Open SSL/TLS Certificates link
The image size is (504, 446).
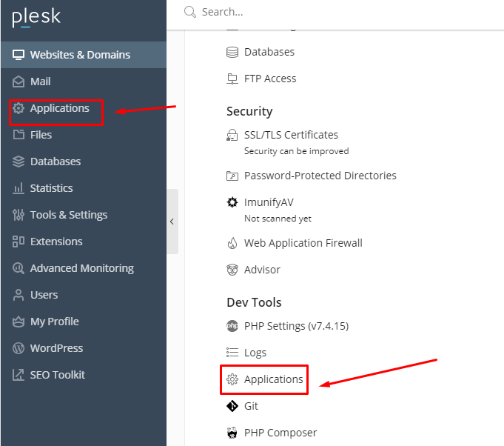pyautogui.click(x=291, y=135)
